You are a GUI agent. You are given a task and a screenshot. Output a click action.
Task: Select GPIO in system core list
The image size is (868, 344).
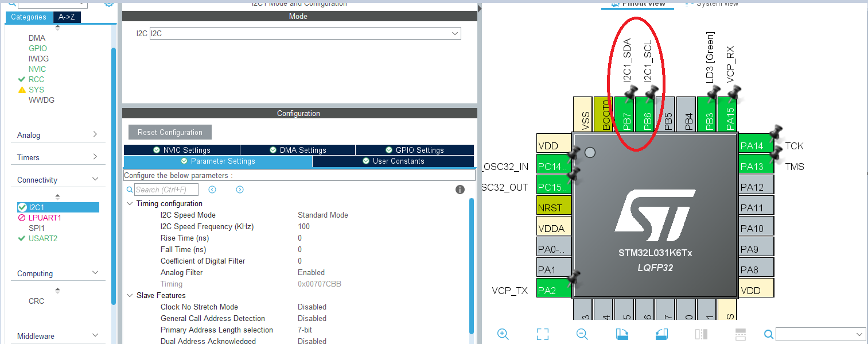click(x=38, y=48)
